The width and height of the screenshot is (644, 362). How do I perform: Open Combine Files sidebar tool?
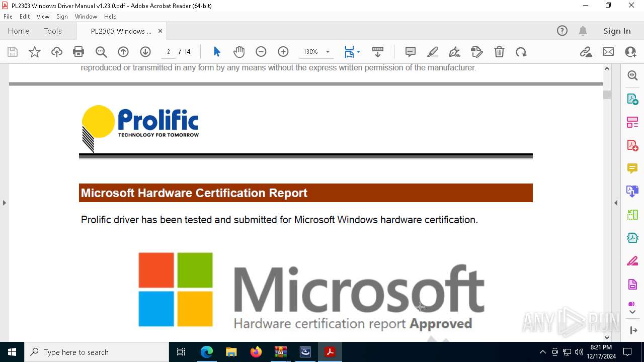point(632,192)
